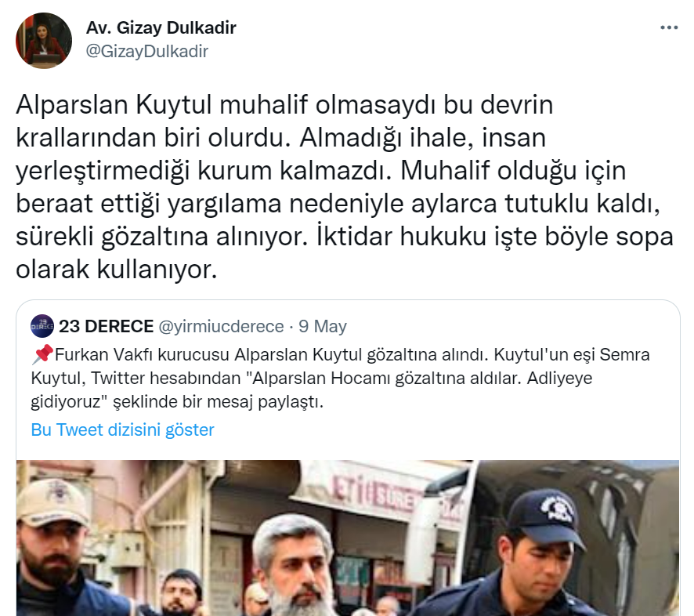Open the three-dot more options menu
The height and width of the screenshot is (616, 694).
point(669,28)
